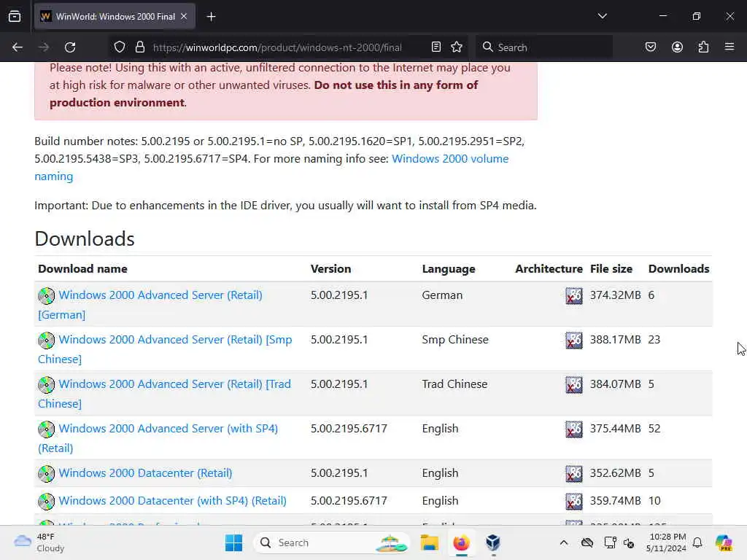The height and width of the screenshot is (560, 747).
Task: Open the notifications bell icon
Action: (x=697, y=542)
